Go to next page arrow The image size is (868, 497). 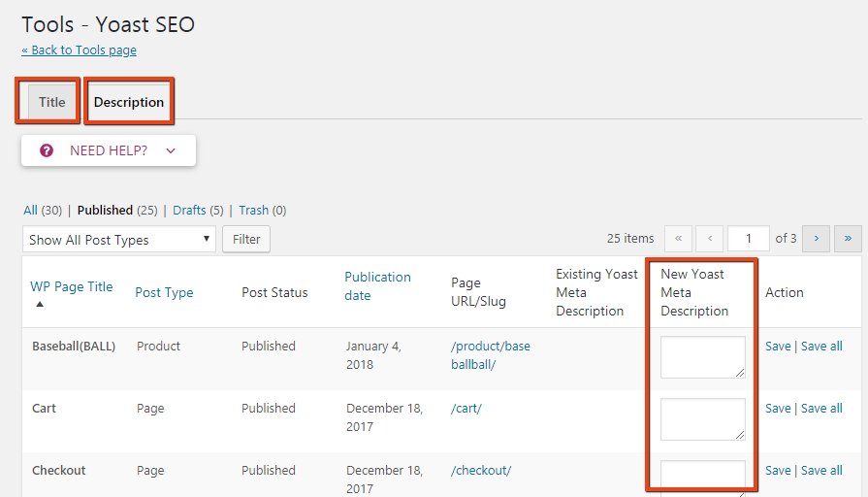(x=816, y=238)
